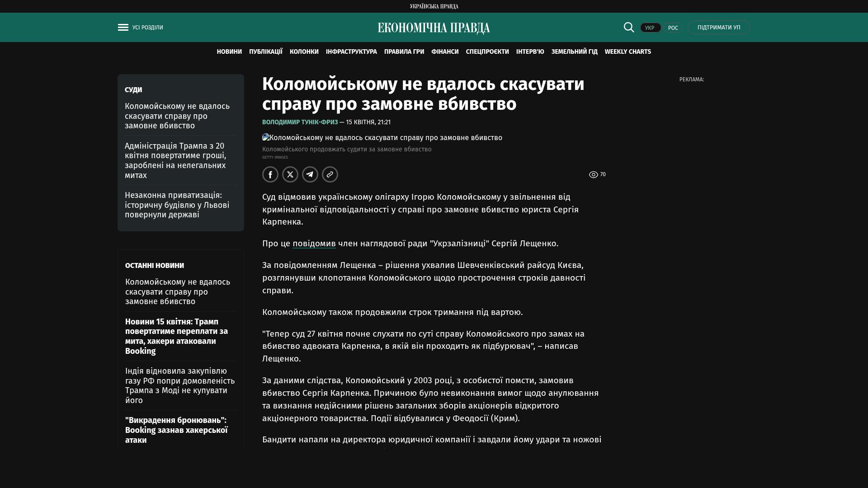Copy article link icon
The image size is (868, 488).
click(x=330, y=174)
